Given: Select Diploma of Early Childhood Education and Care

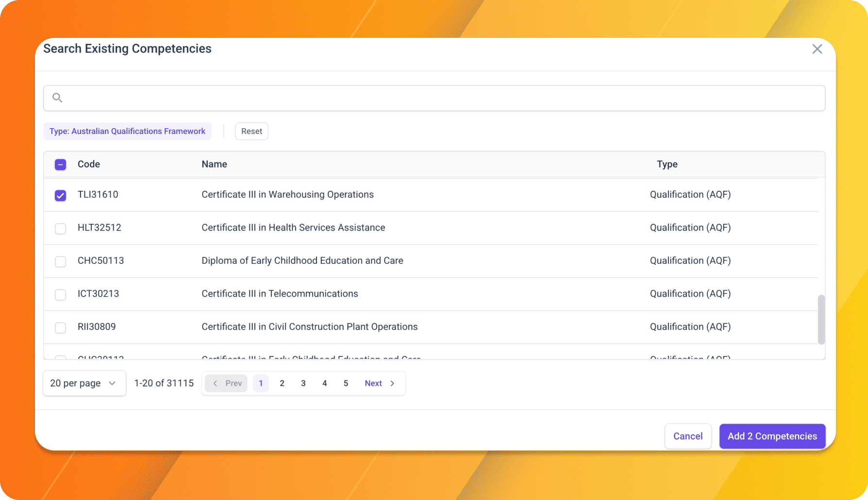Looking at the screenshot, I should pyautogui.click(x=302, y=260).
